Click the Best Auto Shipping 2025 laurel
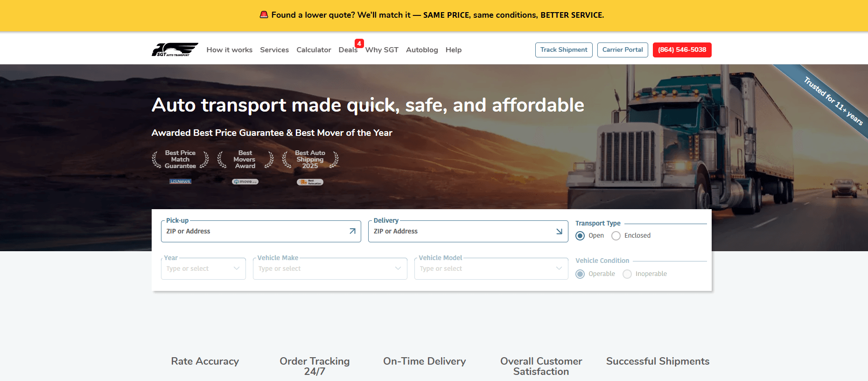 tap(310, 160)
